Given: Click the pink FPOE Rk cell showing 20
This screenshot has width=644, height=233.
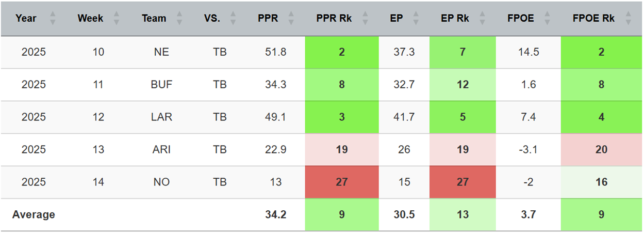Looking at the screenshot, I should pos(601,150).
